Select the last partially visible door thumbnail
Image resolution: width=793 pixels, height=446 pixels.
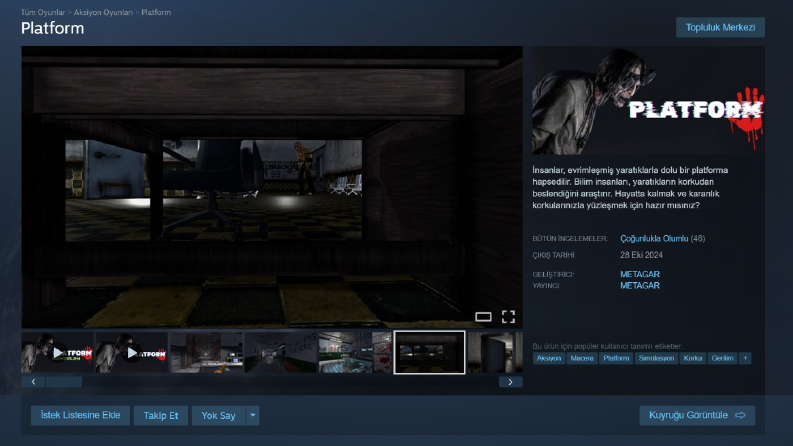(x=495, y=352)
